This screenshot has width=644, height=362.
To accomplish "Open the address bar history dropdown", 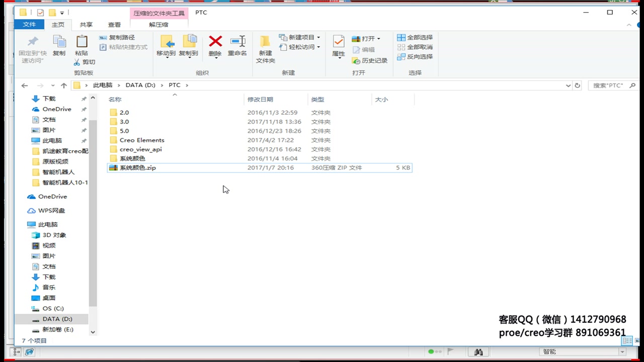I will [569, 85].
